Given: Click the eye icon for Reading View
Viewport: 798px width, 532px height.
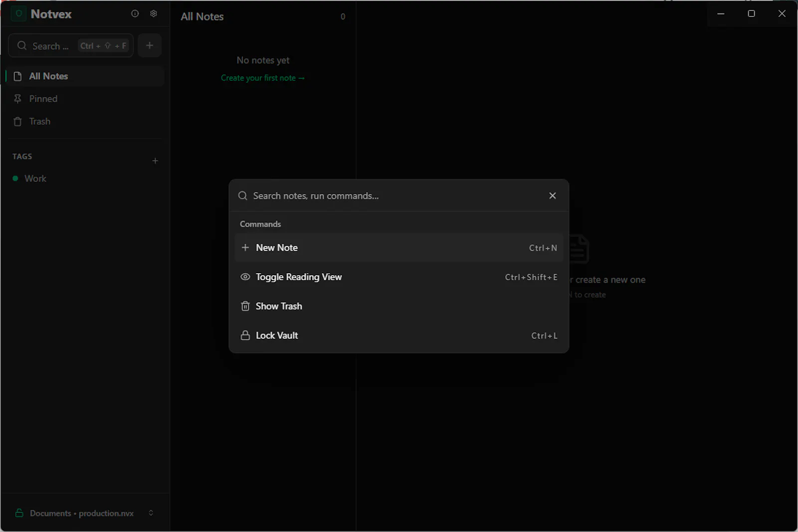Looking at the screenshot, I should (245, 277).
